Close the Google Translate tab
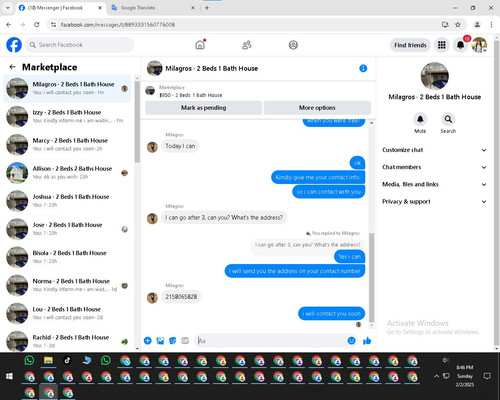Screen dimensions: 500x400 coord(193,8)
